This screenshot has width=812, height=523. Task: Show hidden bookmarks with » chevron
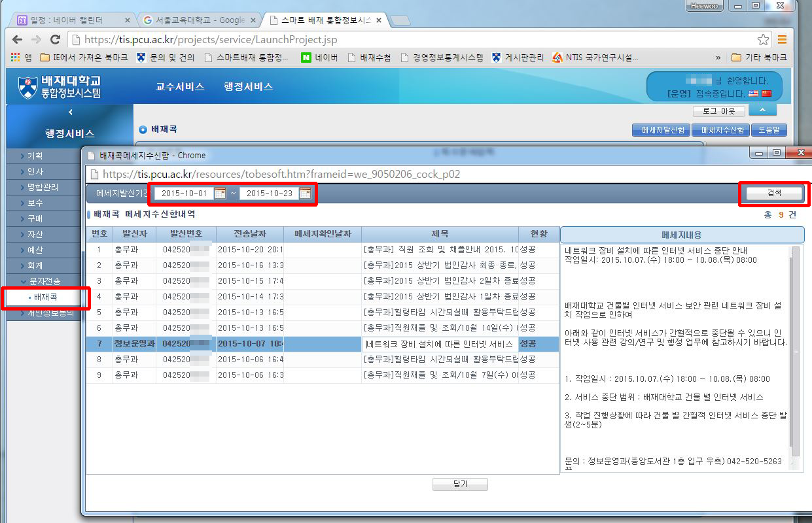click(718, 58)
